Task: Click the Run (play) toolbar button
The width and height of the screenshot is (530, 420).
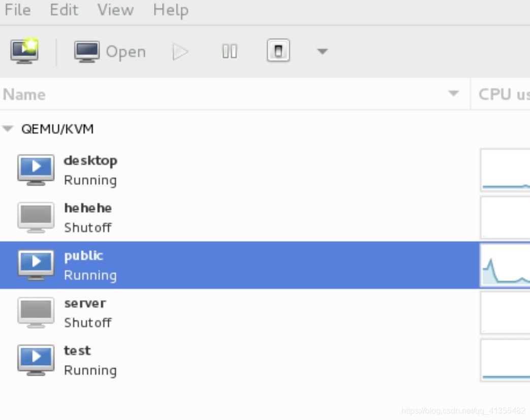Action: [x=180, y=52]
